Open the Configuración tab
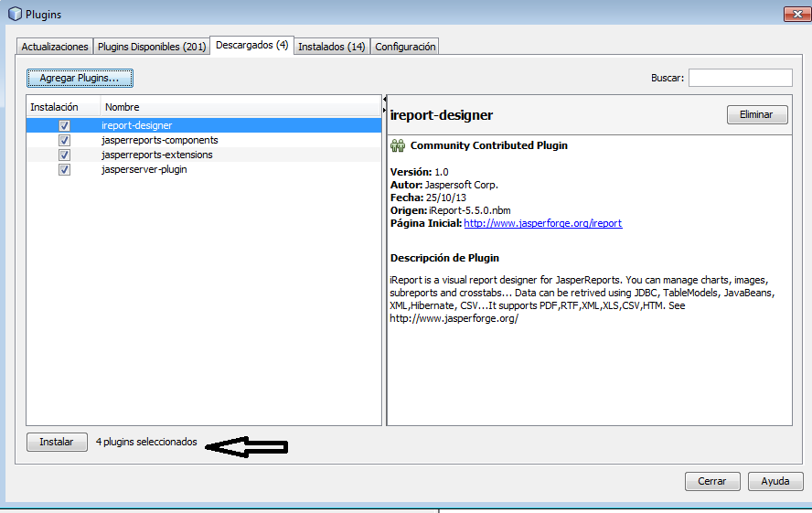This screenshot has height=513, width=812. (405, 47)
